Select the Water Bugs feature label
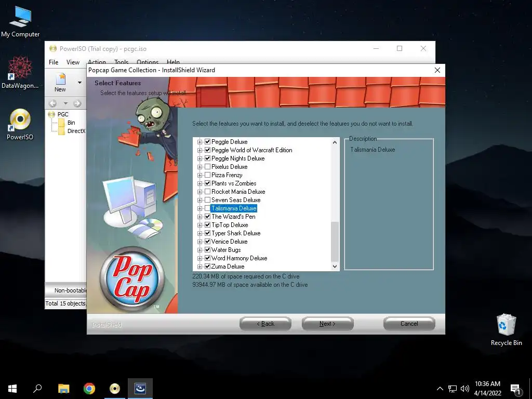Viewport: 532px width, 399px height. tap(226, 250)
